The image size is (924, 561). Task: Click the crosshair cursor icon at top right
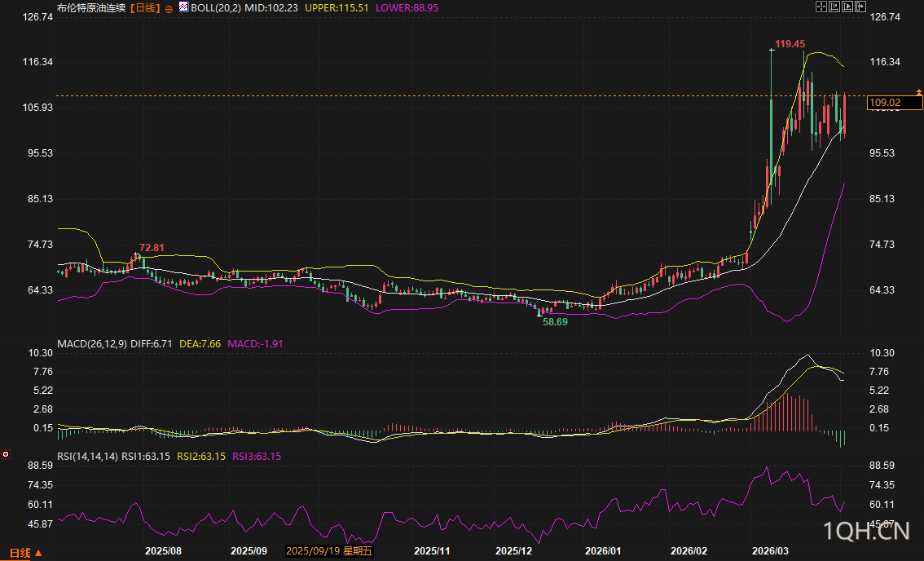coord(821,7)
